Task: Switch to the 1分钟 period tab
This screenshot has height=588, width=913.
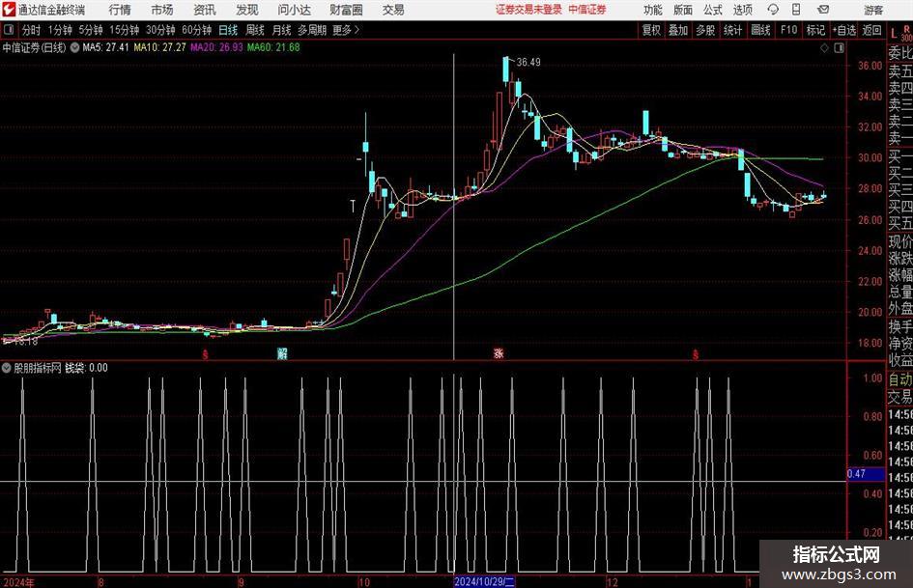Action: tap(60, 30)
